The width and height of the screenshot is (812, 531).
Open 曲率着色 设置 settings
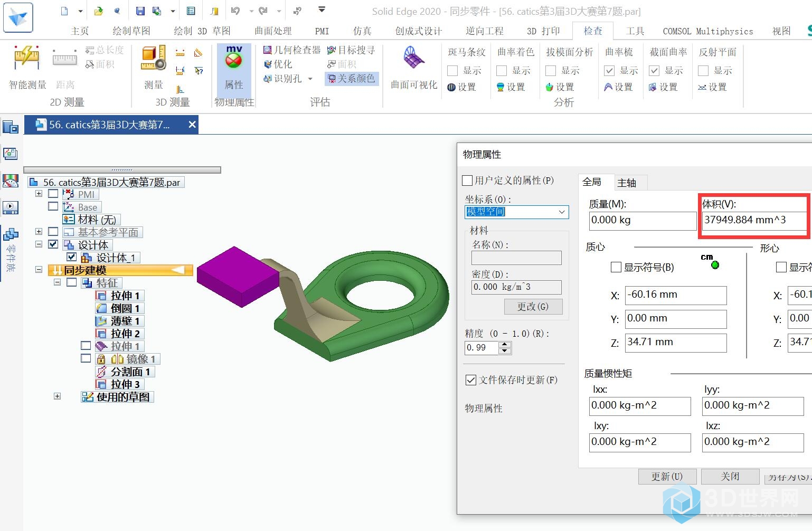511,87
